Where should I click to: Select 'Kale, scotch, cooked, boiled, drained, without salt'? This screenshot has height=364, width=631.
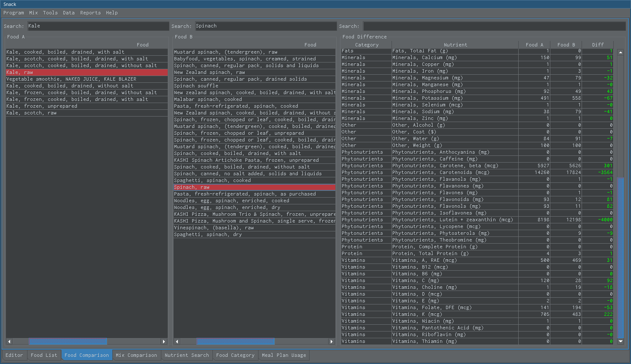(87, 66)
